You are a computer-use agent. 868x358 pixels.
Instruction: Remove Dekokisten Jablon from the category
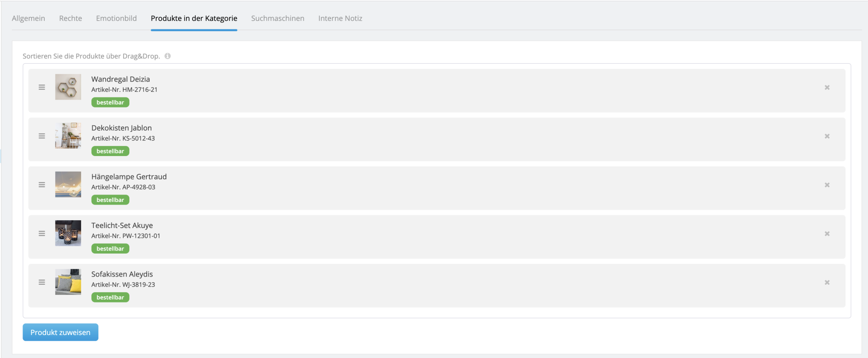click(x=827, y=136)
